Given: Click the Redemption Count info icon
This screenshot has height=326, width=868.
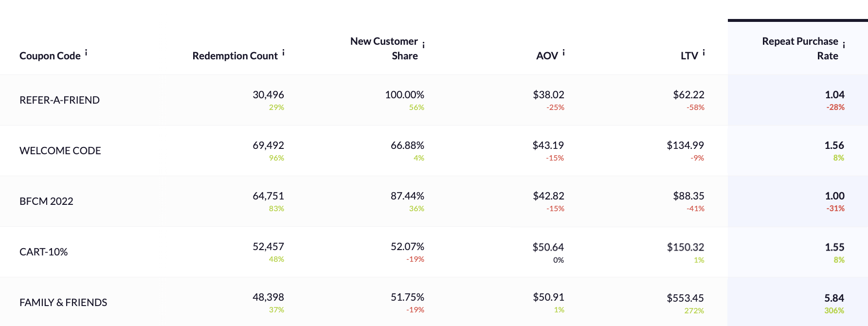Looking at the screenshot, I should tap(283, 53).
